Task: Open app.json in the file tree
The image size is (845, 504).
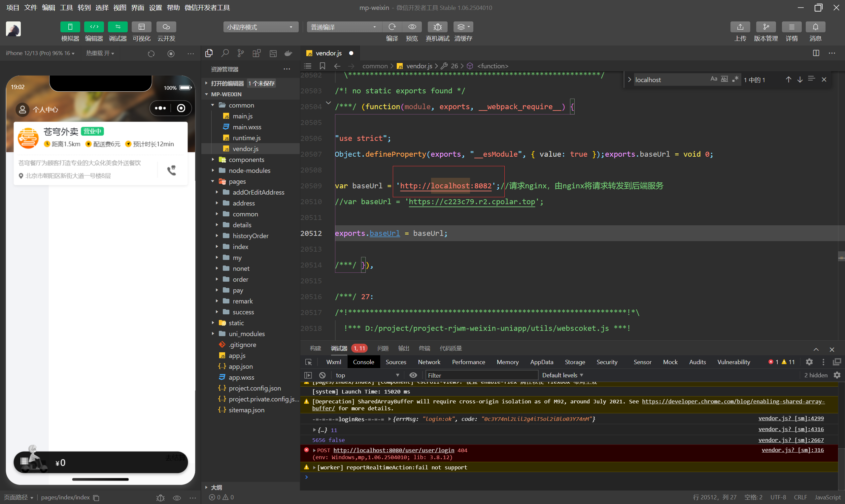Action: 240,366
